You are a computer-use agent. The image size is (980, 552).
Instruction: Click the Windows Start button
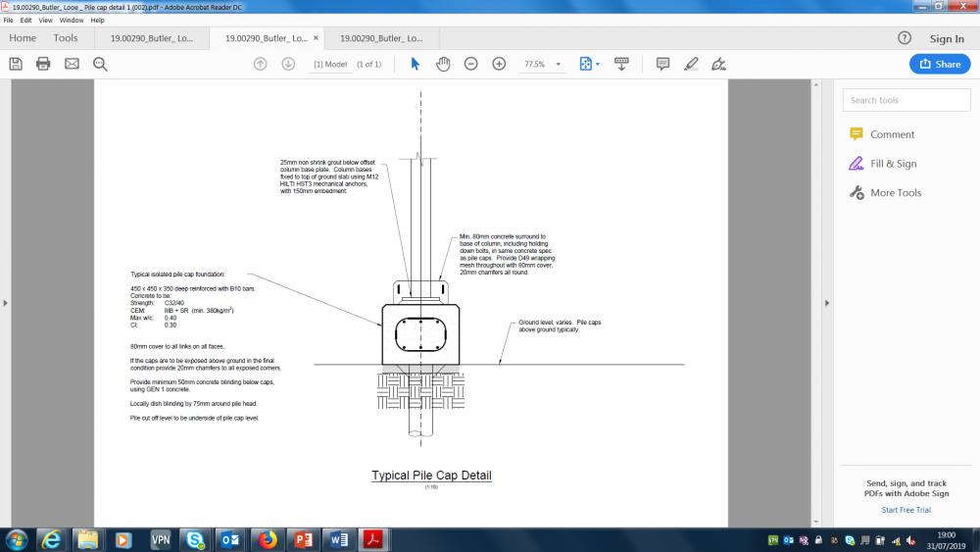coord(17,540)
